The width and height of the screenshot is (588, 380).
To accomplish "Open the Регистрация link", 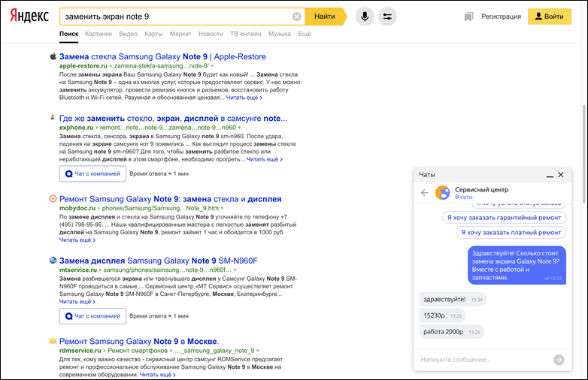I will coord(501,17).
